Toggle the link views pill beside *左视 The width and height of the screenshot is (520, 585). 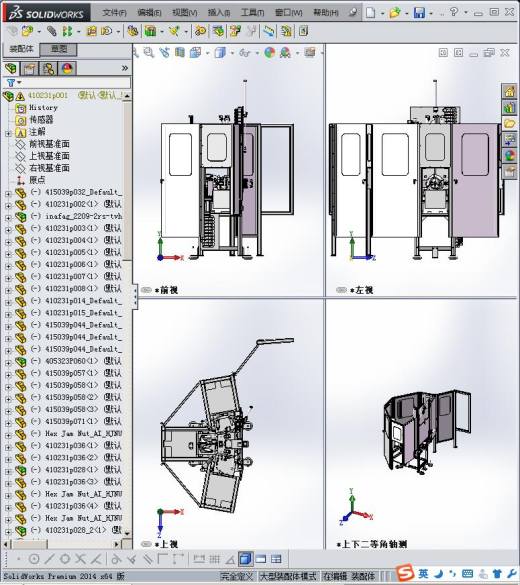tap(341, 290)
